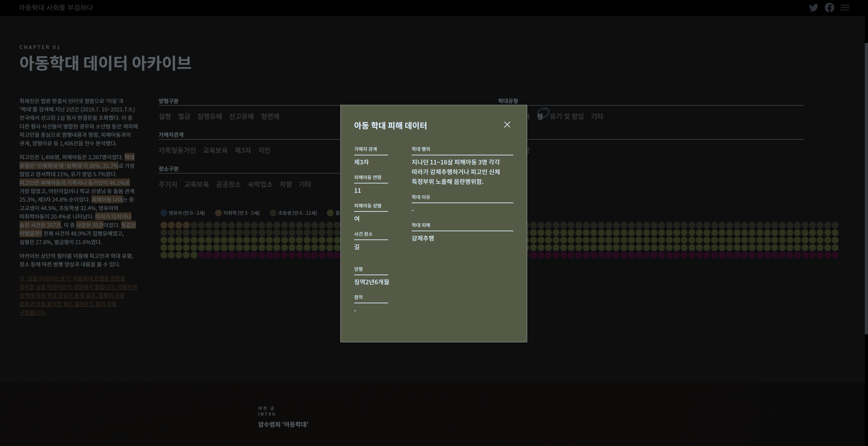Share the page via the Twitter icon
868x446 pixels.
point(814,7)
